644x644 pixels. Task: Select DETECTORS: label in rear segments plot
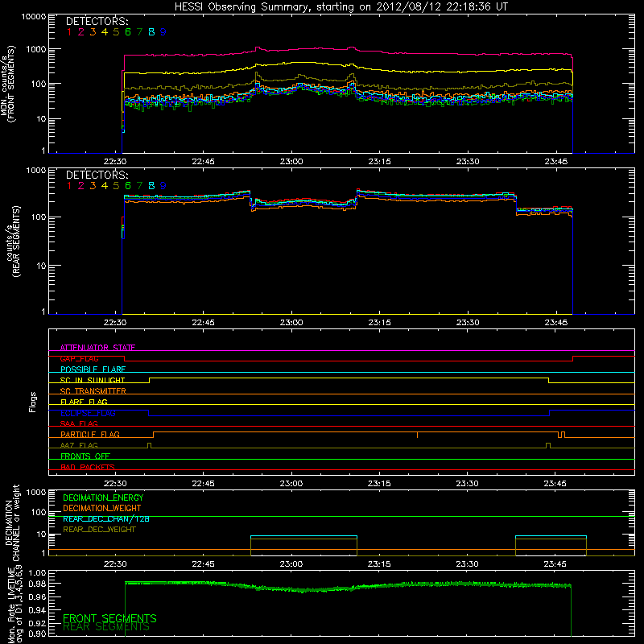pos(97,175)
